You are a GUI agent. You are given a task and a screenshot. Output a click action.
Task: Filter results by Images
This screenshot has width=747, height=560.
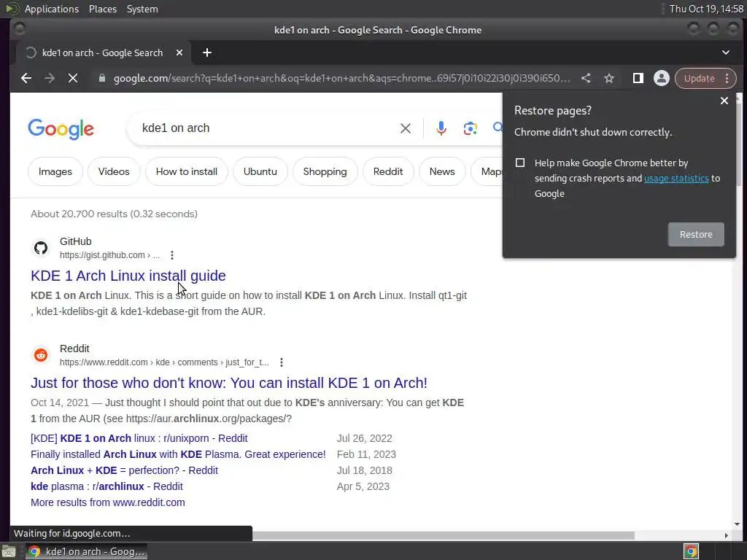click(x=55, y=171)
